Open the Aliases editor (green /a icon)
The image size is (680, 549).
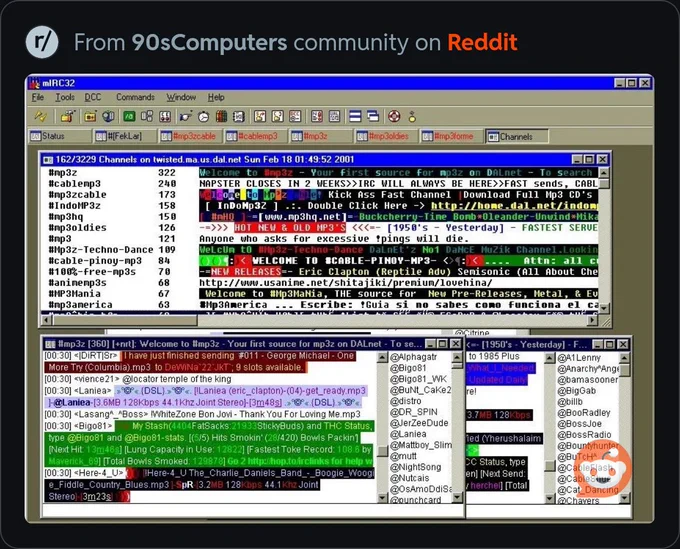tap(129, 116)
